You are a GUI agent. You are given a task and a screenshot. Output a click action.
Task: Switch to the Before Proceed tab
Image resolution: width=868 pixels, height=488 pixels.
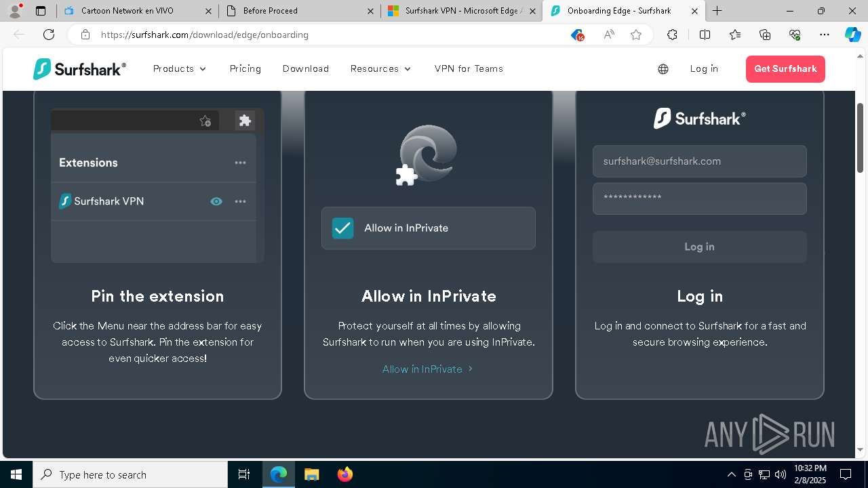tap(299, 11)
